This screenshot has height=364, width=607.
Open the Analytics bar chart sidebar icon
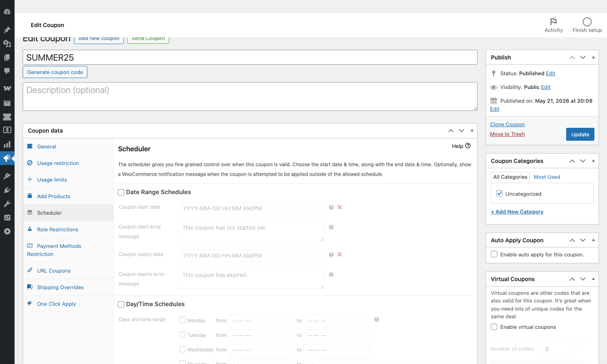click(x=7, y=144)
